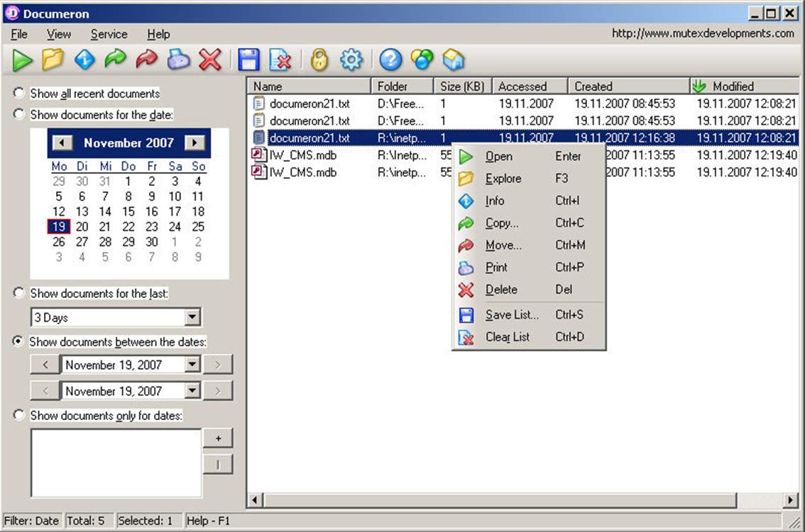Click the Save List floppy disk toolbar icon
The height and width of the screenshot is (532, 805).
(248, 60)
